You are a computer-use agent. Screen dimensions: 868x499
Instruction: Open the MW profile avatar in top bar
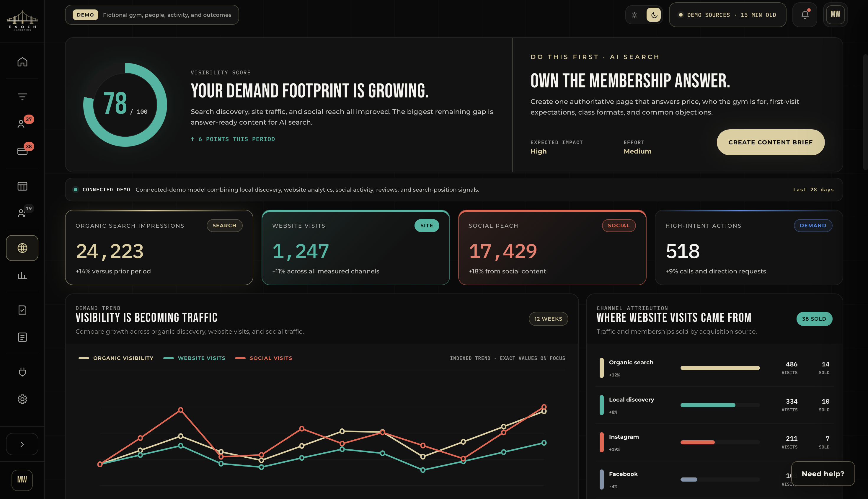tap(836, 15)
